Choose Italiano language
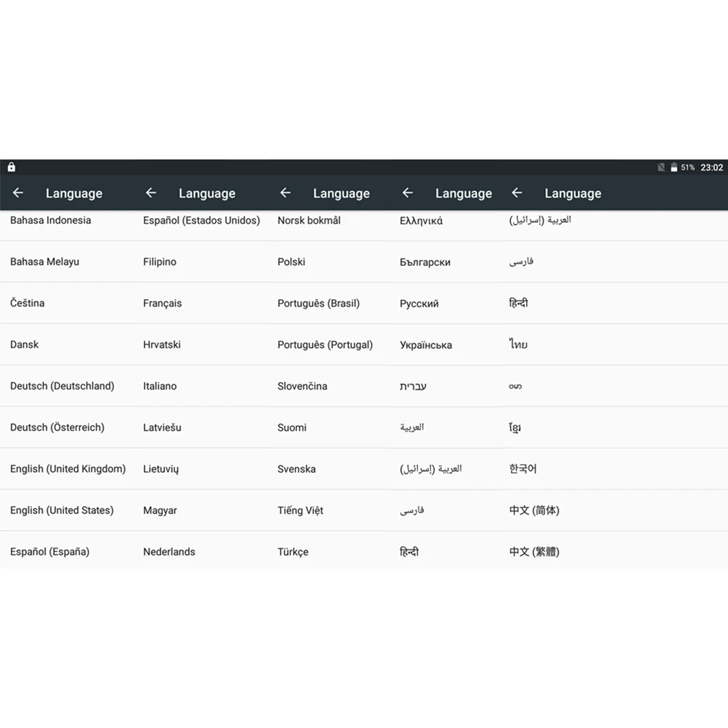This screenshot has height=728, width=728. click(x=160, y=386)
